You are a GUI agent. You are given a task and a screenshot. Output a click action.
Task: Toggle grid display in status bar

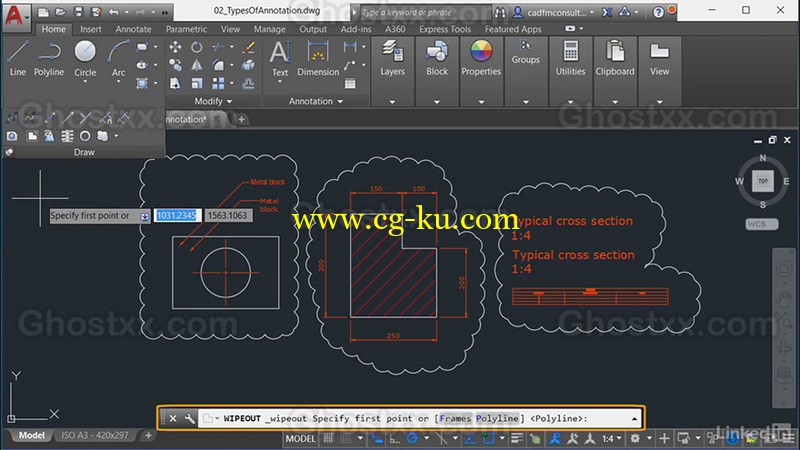click(329, 438)
